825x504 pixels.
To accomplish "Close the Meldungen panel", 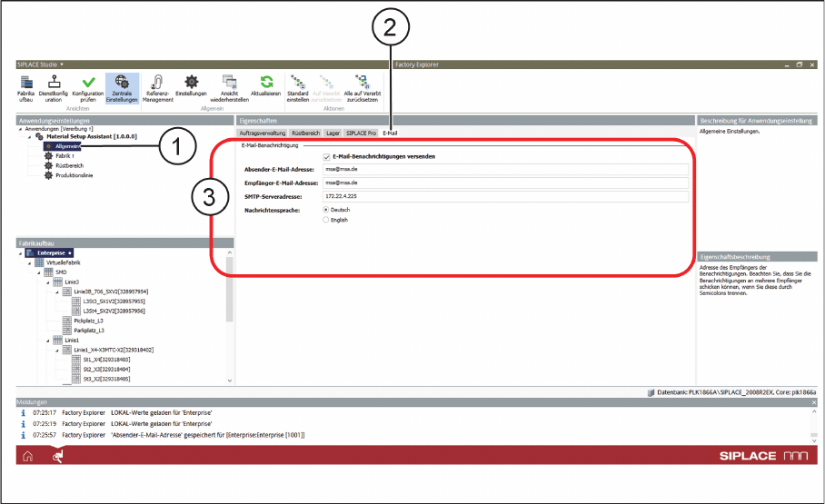I will [814, 402].
